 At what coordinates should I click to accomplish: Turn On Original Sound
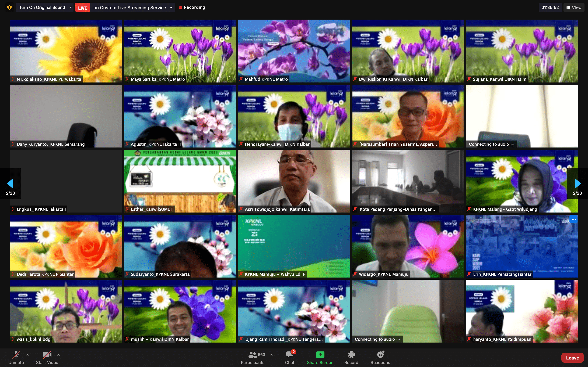click(x=42, y=8)
